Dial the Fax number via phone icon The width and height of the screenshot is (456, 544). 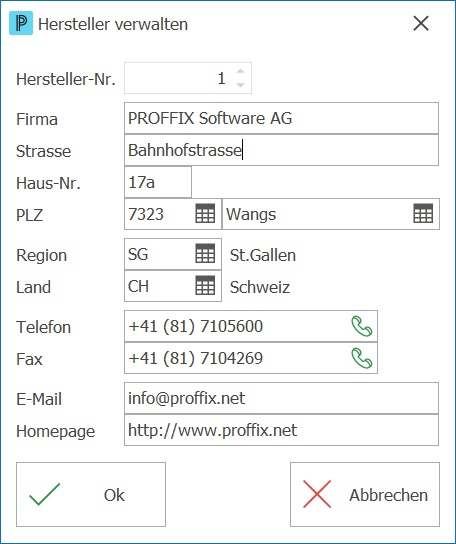point(362,358)
